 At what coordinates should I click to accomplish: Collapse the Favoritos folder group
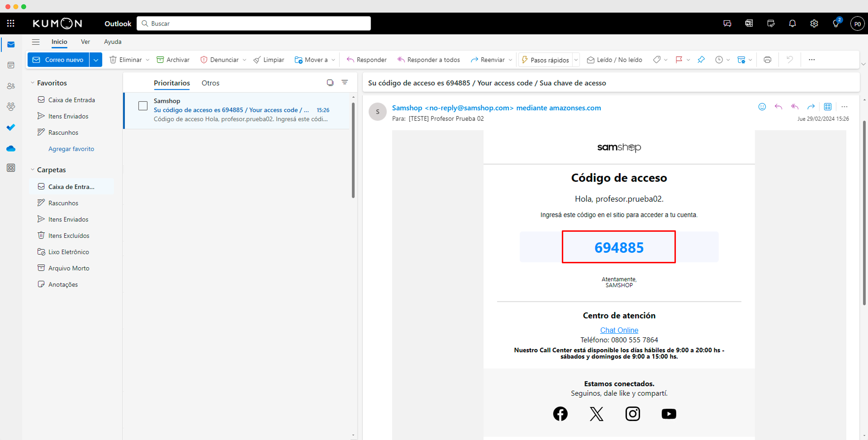(x=33, y=83)
